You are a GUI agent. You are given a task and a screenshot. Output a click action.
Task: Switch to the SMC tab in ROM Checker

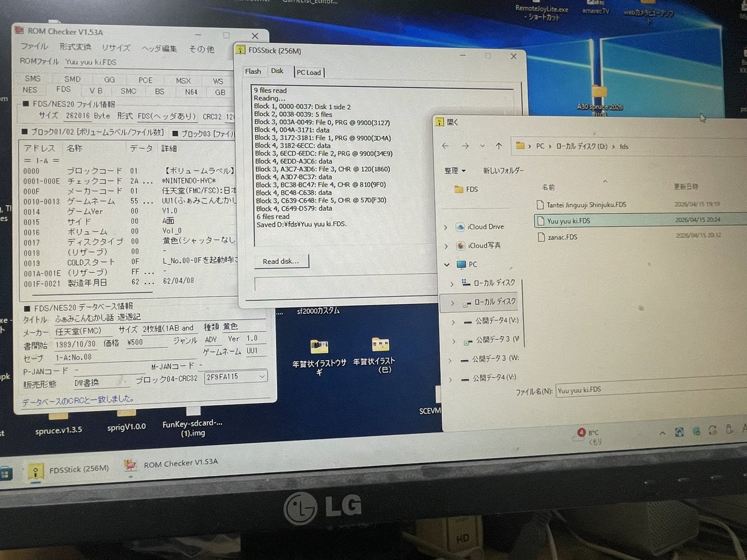tap(128, 91)
